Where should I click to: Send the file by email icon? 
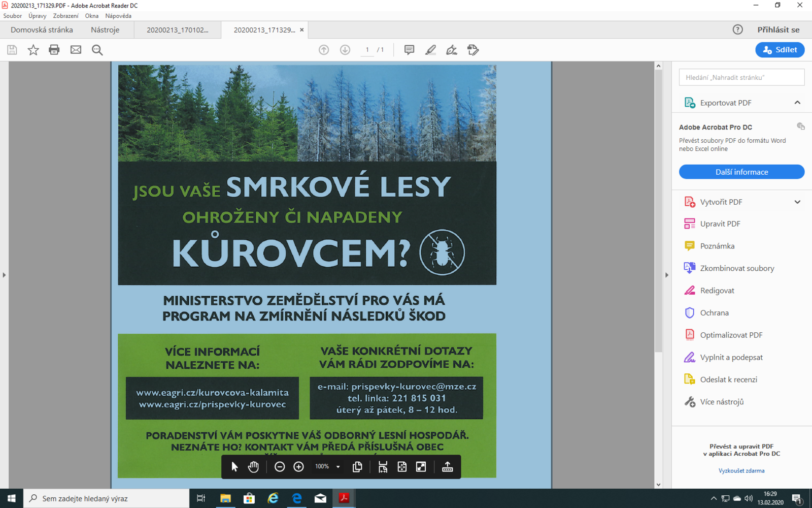pos(76,50)
